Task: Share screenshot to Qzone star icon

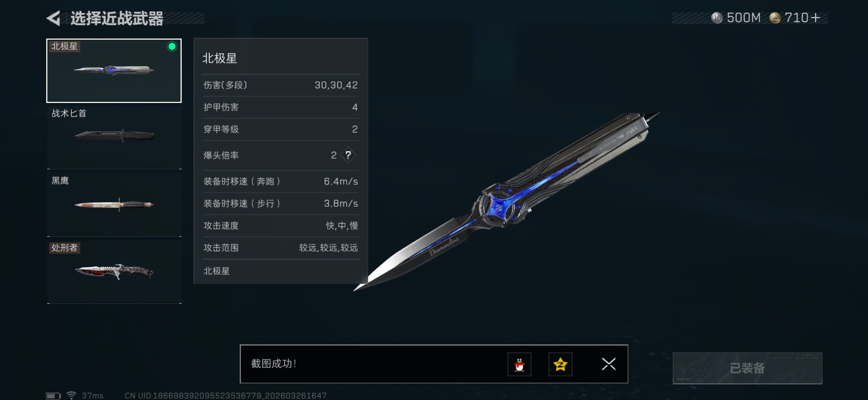Action: point(560,364)
